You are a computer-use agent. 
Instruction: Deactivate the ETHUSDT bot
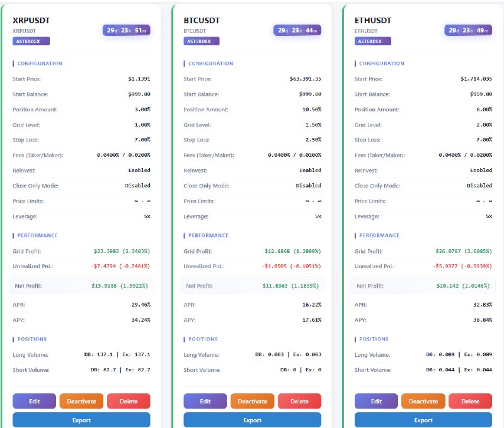423,401
